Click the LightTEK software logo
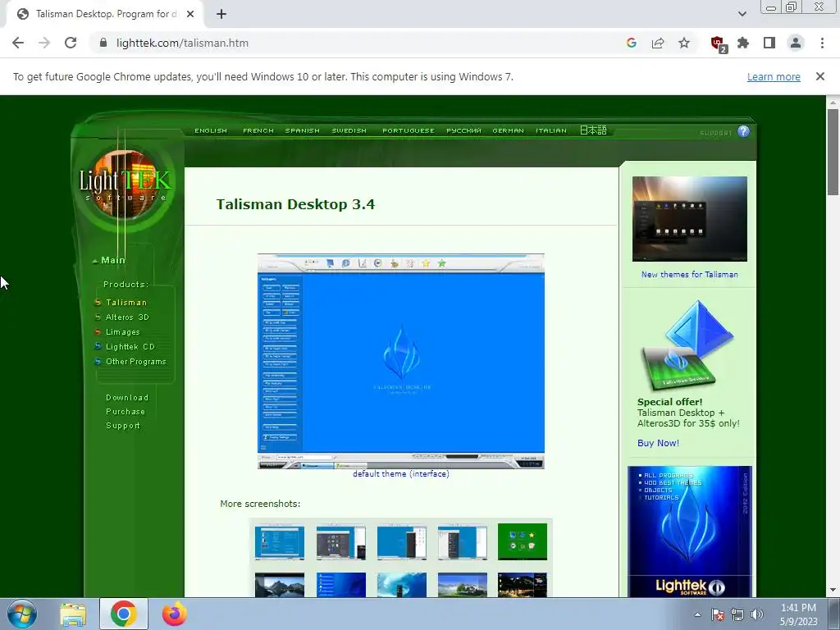Screen dimensions: 840x630 [126, 185]
